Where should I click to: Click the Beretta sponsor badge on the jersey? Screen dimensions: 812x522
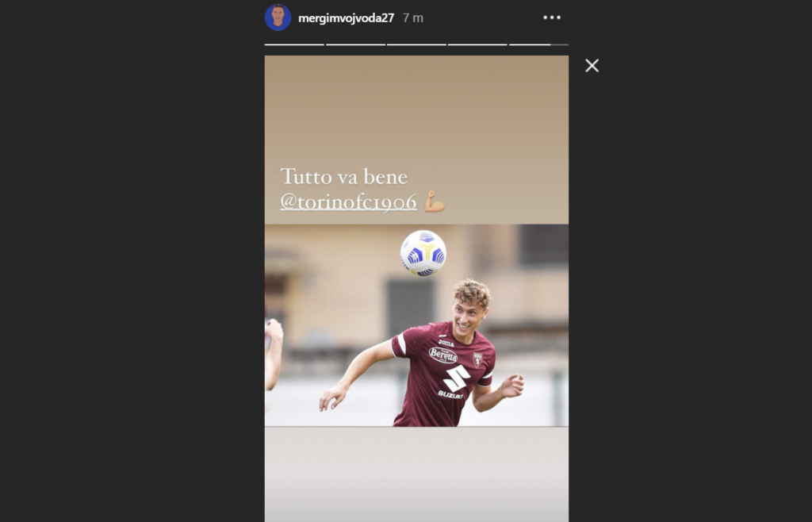coord(443,355)
